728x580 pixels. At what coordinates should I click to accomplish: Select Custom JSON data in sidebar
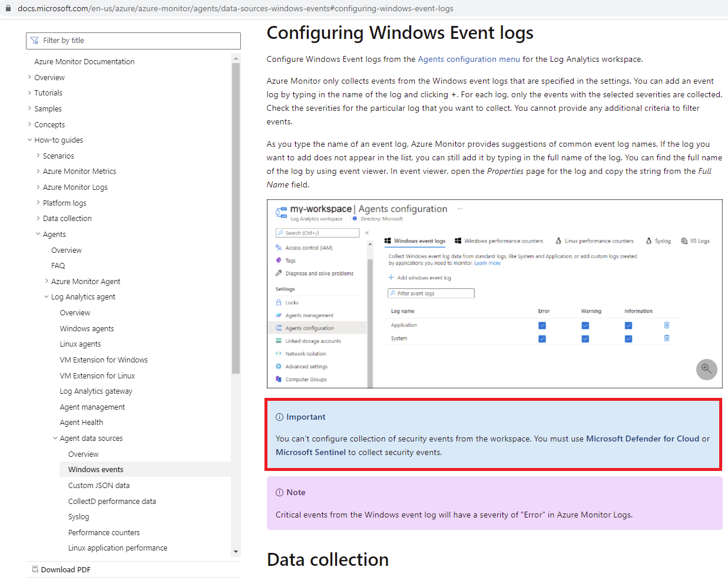99,485
